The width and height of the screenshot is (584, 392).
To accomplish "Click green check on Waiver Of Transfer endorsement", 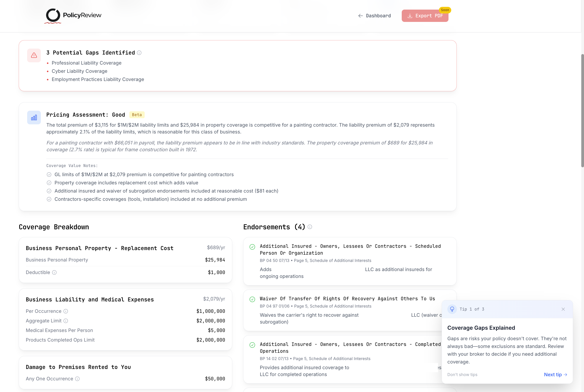I will tap(252, 299).
